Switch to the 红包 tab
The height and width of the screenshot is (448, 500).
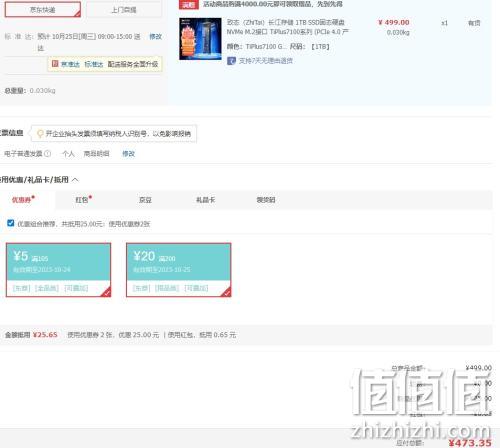(83, 200)
